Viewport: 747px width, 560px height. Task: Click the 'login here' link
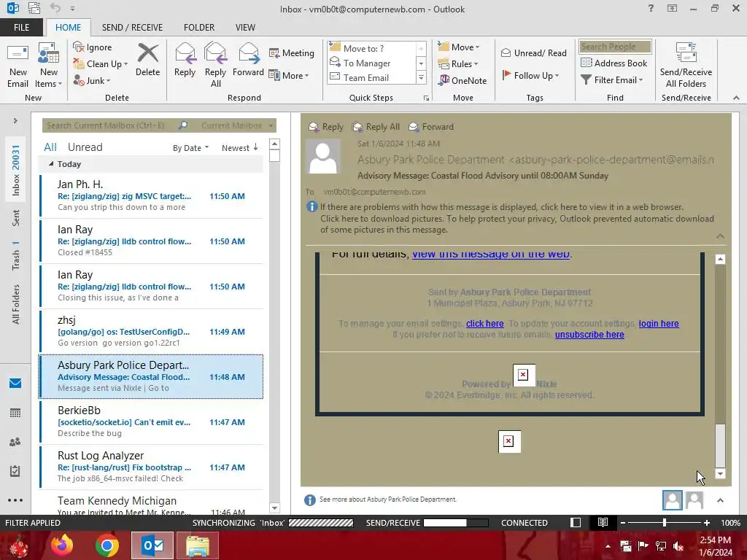(x=659, y=324)
